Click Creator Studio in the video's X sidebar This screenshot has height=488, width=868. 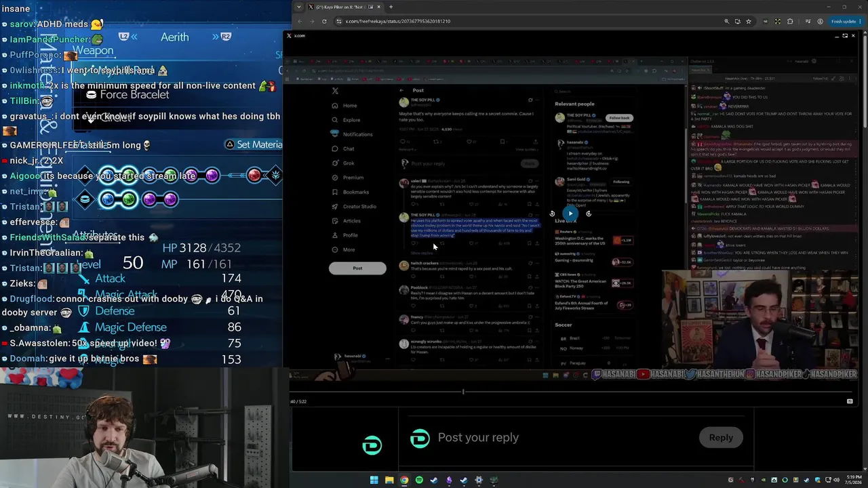(354, 207)
